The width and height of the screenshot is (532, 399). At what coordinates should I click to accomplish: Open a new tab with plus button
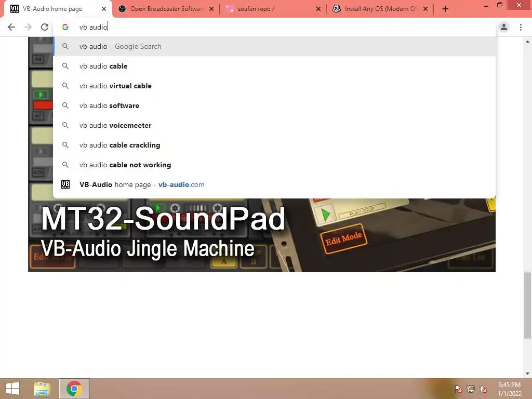point(445,9)
